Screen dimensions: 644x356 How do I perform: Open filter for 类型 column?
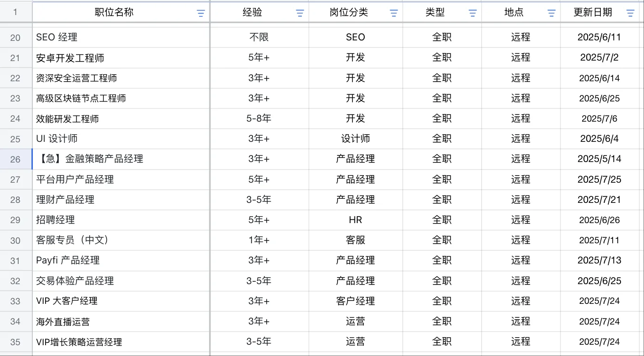click(x=473, y=13)
